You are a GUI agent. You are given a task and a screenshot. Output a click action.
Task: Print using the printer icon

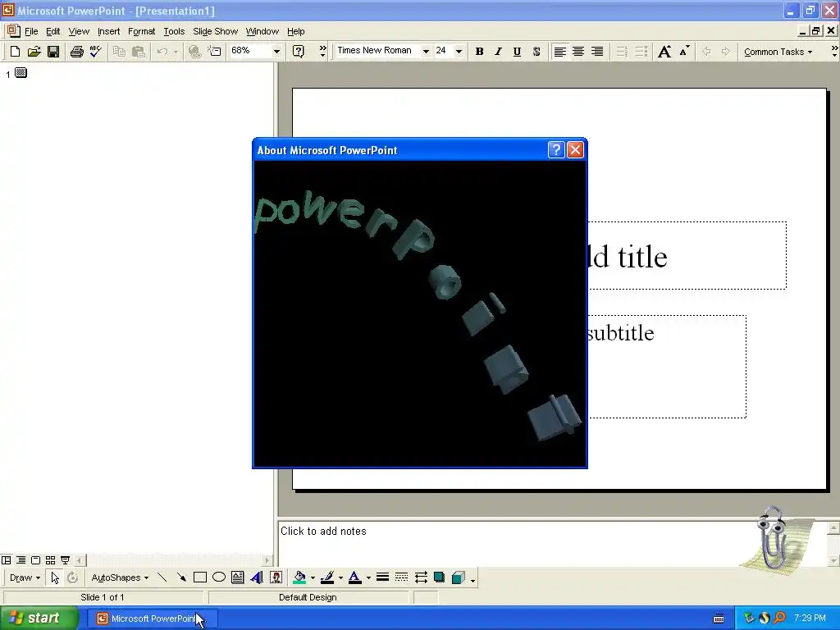click(x=76, y=52)
